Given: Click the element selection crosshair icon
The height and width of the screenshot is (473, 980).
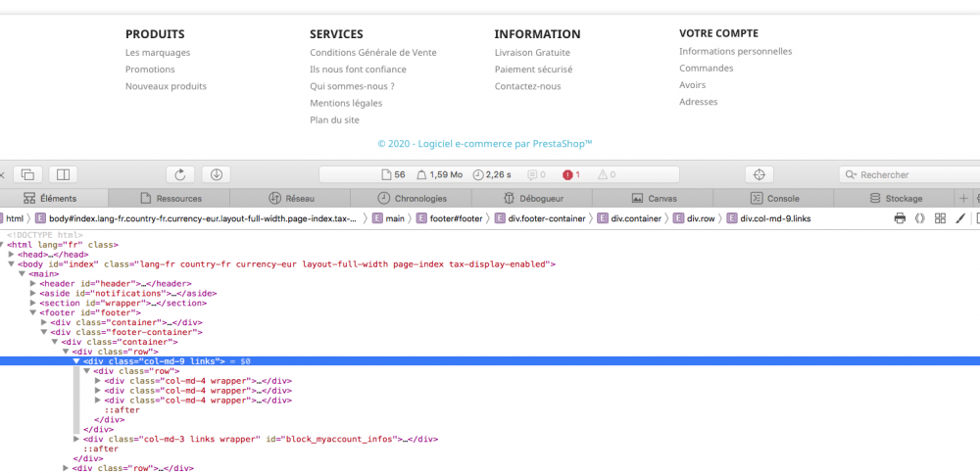Looking at the screenshot, I should tap(758, 174).
